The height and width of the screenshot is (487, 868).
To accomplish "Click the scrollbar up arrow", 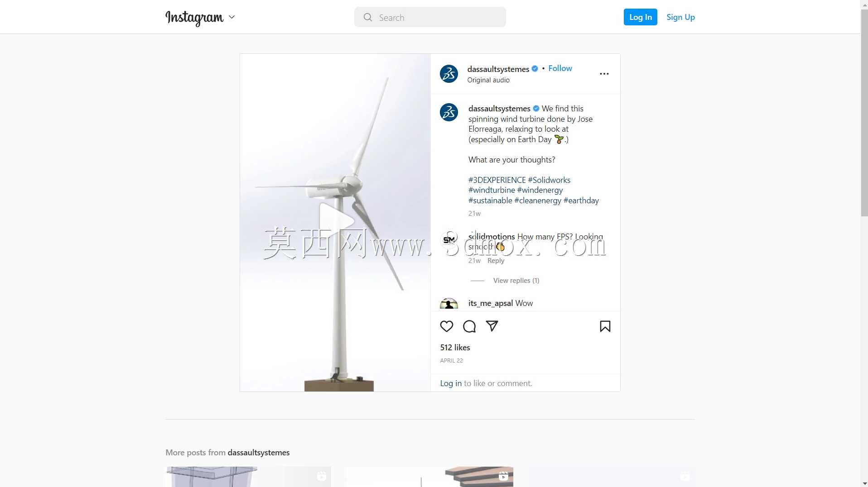I will tap(864, 4).
